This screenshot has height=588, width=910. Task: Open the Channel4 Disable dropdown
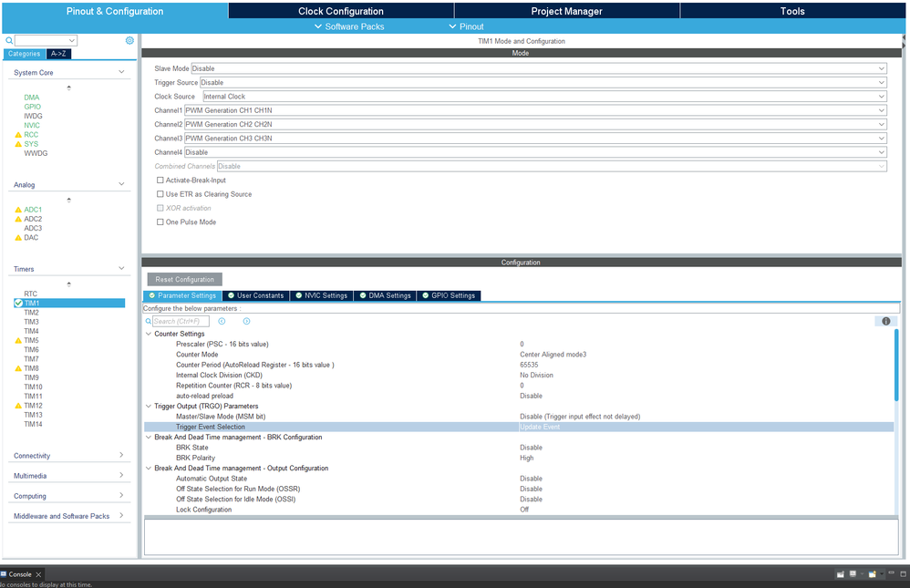[535, 152]
